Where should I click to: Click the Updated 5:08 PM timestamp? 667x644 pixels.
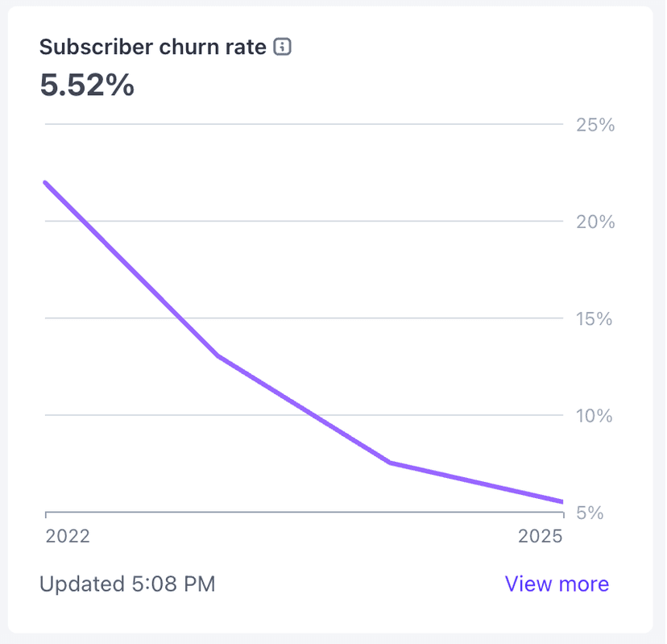click(128, 584)
